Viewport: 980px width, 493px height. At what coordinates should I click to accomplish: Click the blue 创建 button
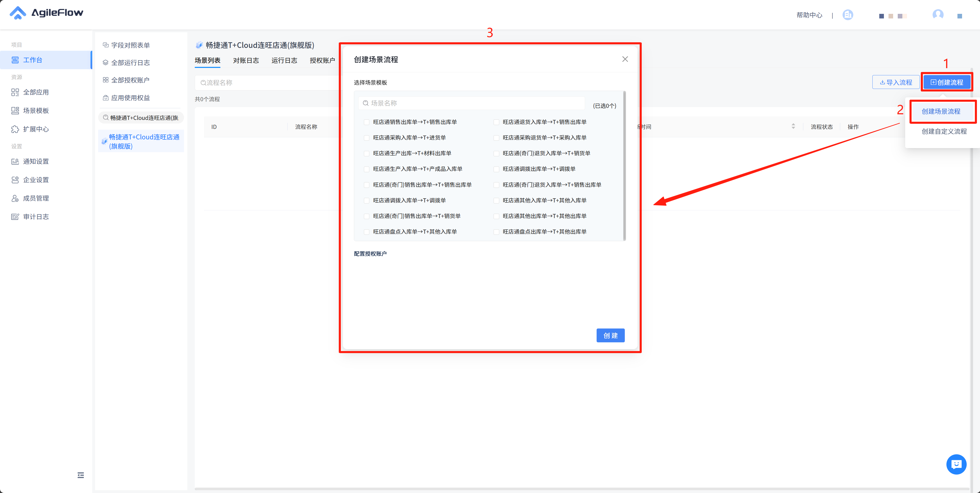click(x=610, y=335)
